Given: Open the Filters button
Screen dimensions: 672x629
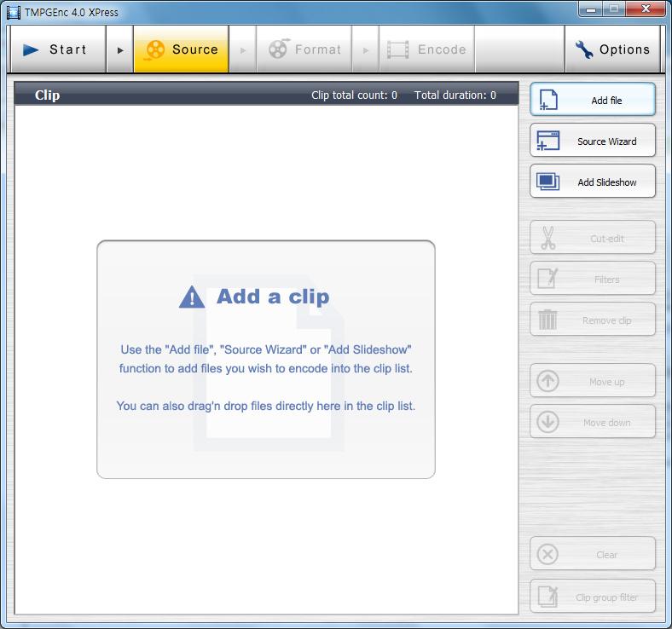Looking at the screenshot, I should (593, 279).
